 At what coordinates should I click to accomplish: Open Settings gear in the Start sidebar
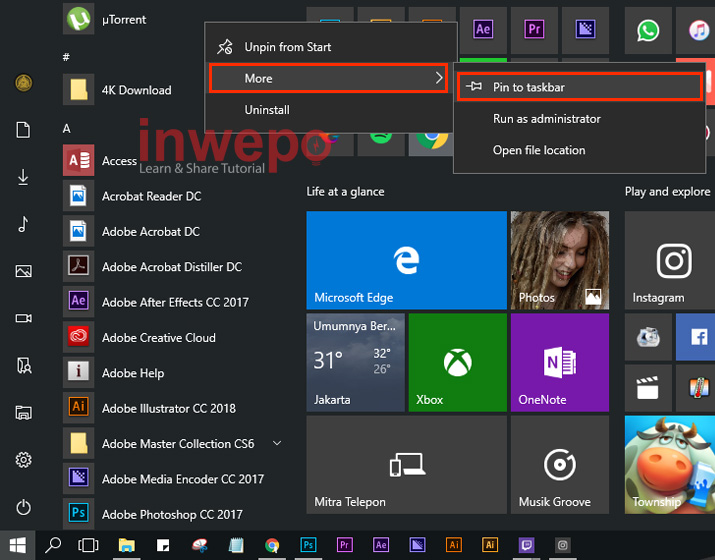[24, 460]
